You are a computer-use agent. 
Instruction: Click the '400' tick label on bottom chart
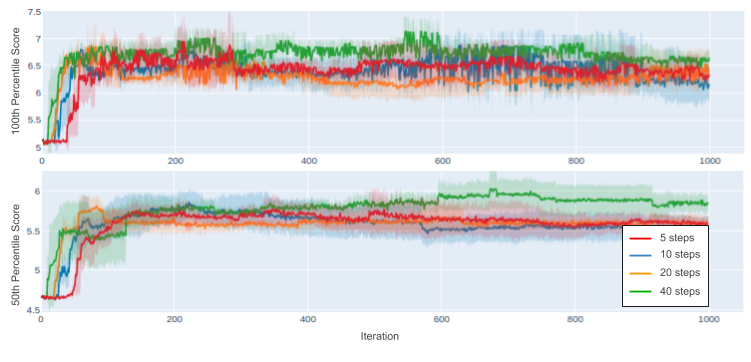[x=307, y=318]
